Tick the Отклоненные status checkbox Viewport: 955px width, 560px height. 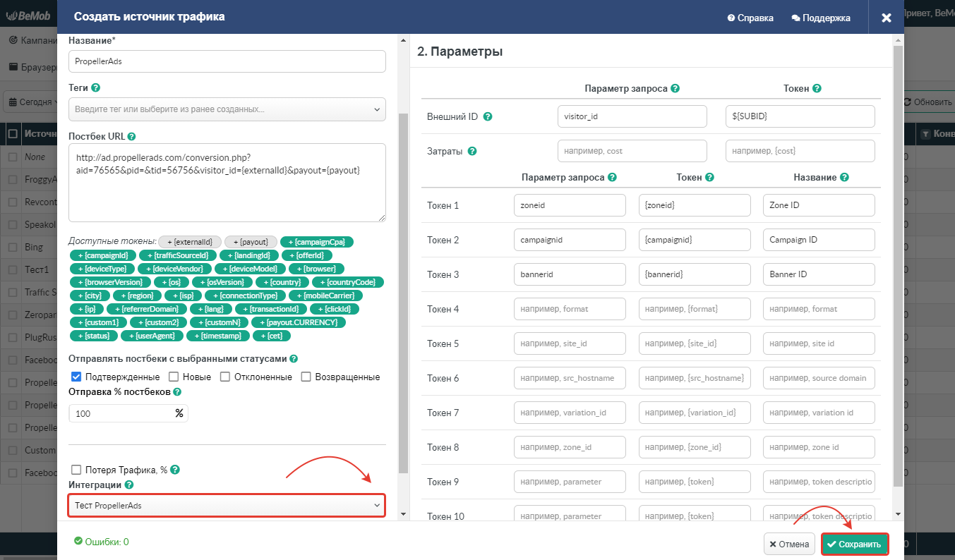click(x=225, y=377)
